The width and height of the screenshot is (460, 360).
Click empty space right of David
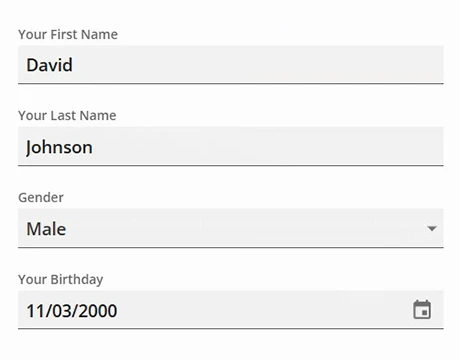click(257, 65)
